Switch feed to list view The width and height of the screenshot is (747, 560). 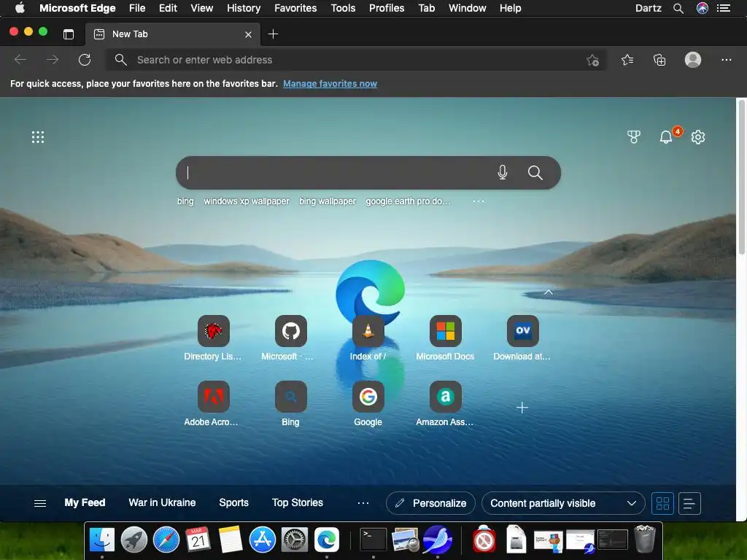[689, 503]
